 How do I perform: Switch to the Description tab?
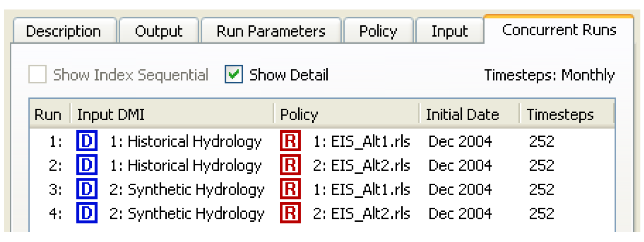(63, 32)
